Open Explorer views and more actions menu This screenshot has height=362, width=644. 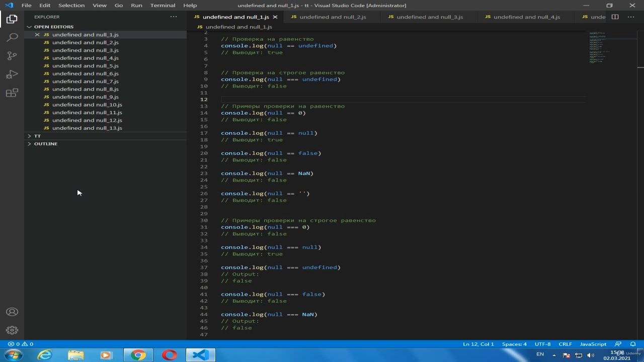(x=174, y=17)
